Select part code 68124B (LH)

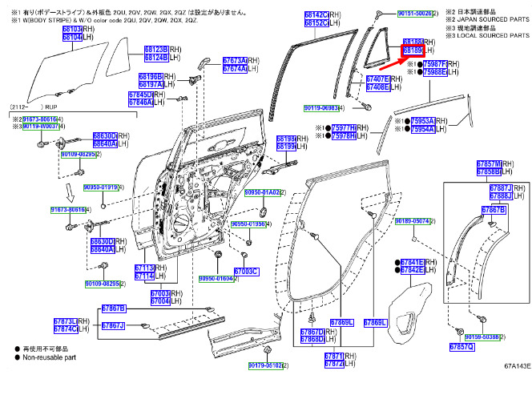tap(156, 58)
